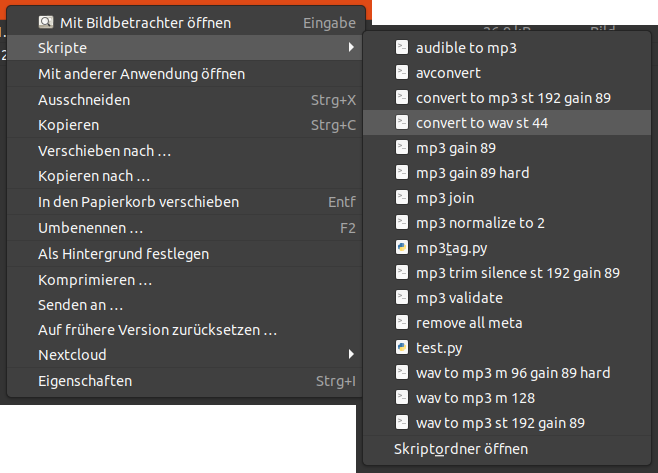Run the mp3 gain 89 script
Image resolution: width=658 pixels, height=473 pixels.
click(x=507, y=148)
